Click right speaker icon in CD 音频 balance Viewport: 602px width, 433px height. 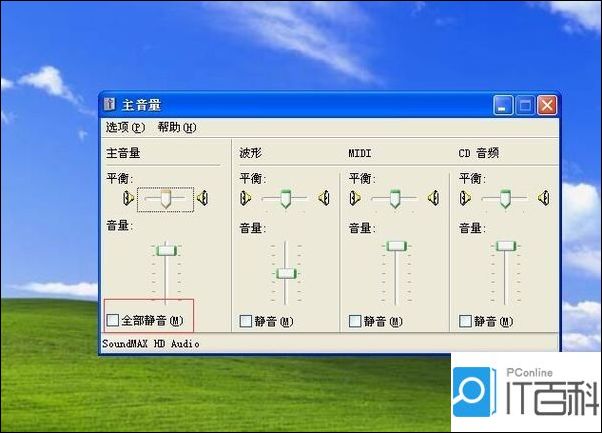click(544, 198)
